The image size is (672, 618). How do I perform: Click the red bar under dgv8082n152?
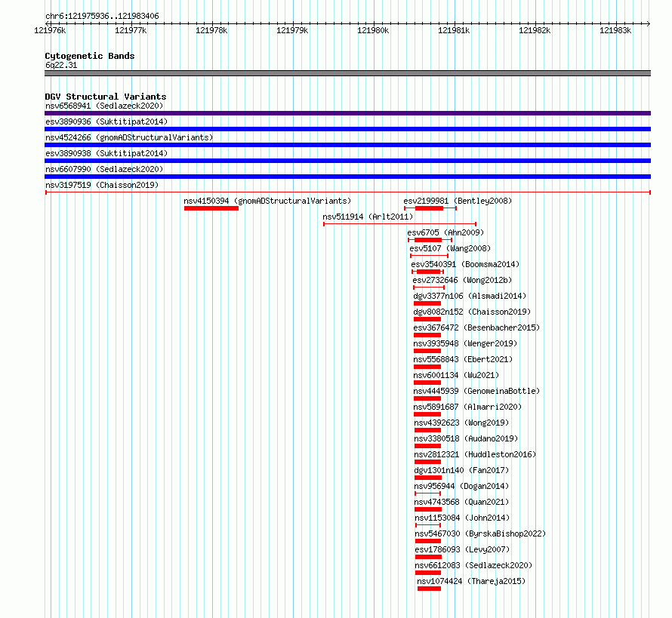point(427,319)
